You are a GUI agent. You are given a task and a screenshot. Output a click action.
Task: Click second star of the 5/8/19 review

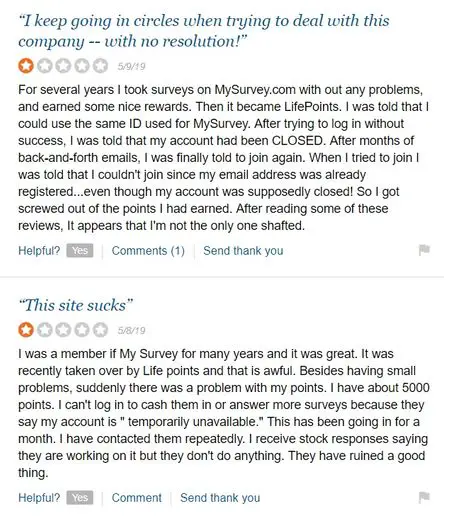(44, 330)
